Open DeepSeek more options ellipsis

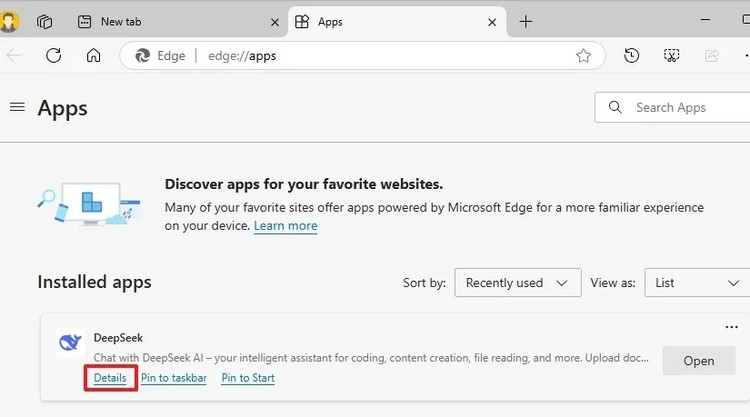coord(731,327)
